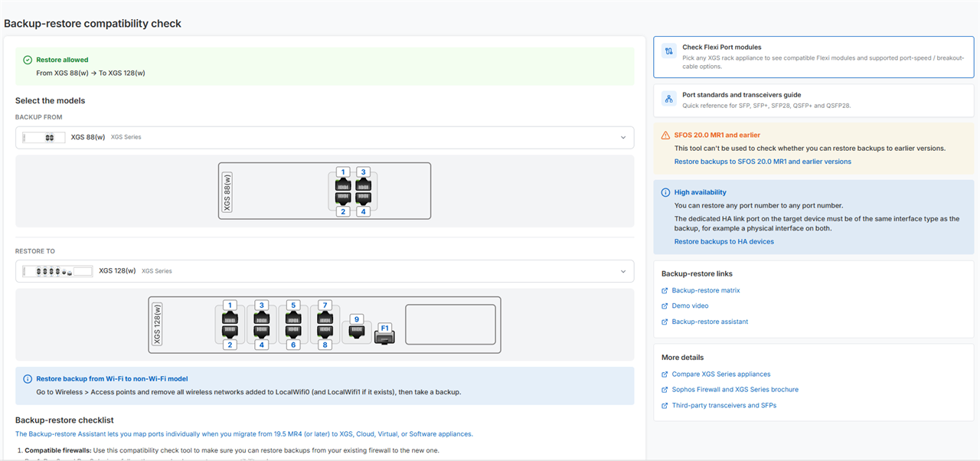Click external-link icon beside XGS Series brochure
Image resolution: width=980 pixels, height=461 pixels.
coord(665,390)
